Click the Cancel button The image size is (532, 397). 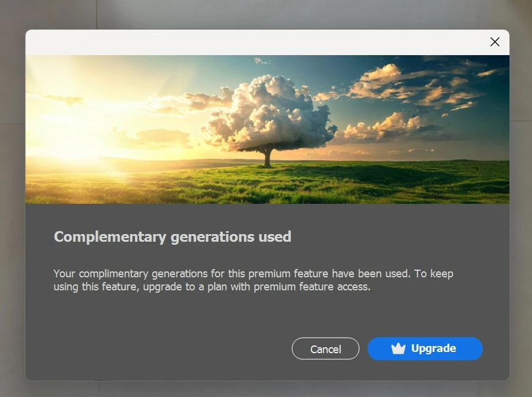pyautogui.click(x=325, y=348)
